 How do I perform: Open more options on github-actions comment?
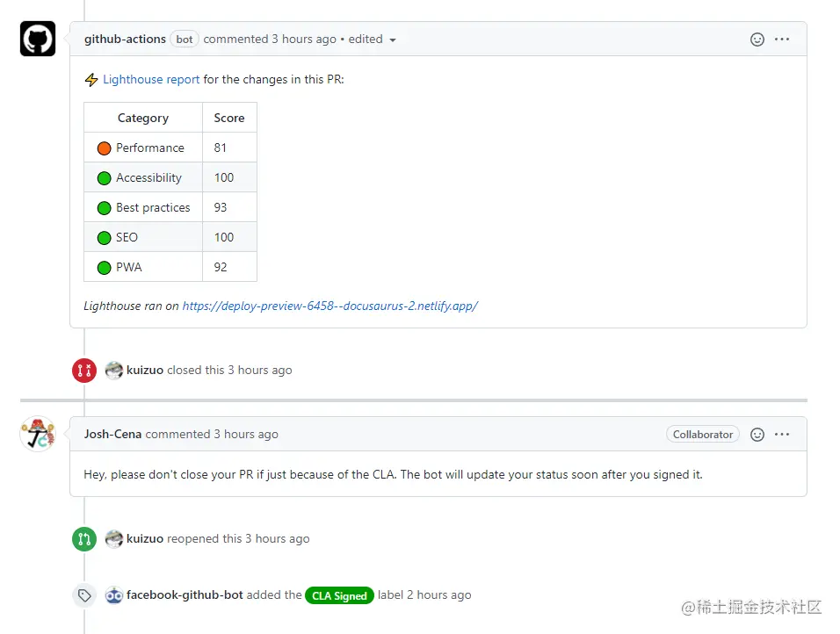pos(782,40)
